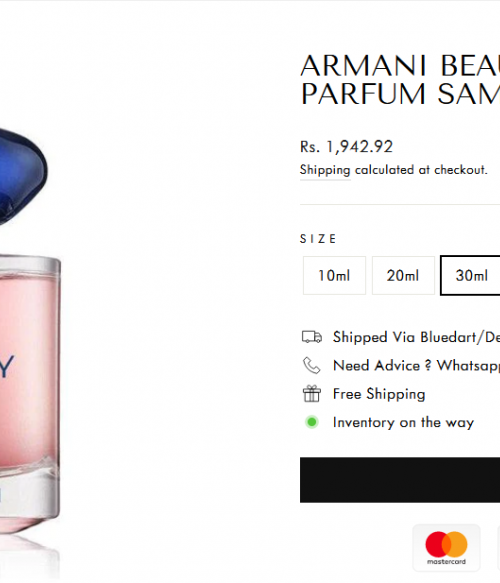Open the Shipping policy link

[325, 170]
